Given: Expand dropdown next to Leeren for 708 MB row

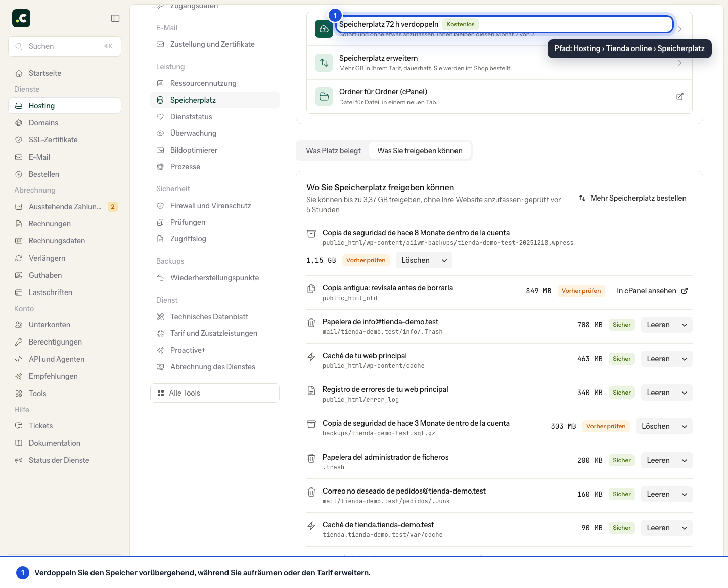Looking at the screenshot, I should pyautogui.click(x=685, y=325).
